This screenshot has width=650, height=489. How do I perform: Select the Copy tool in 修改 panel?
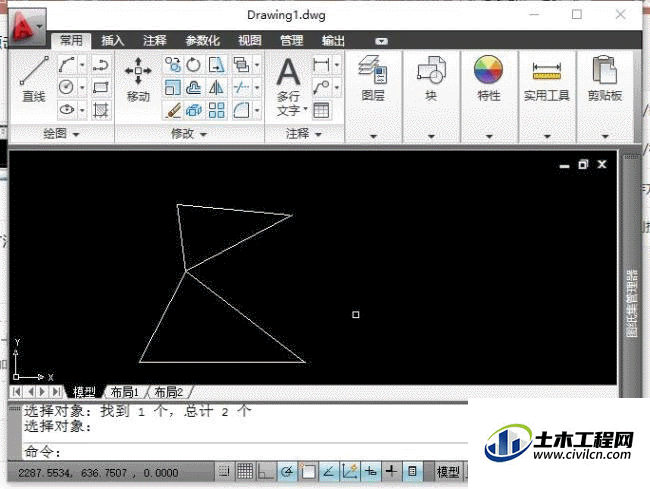172,65
